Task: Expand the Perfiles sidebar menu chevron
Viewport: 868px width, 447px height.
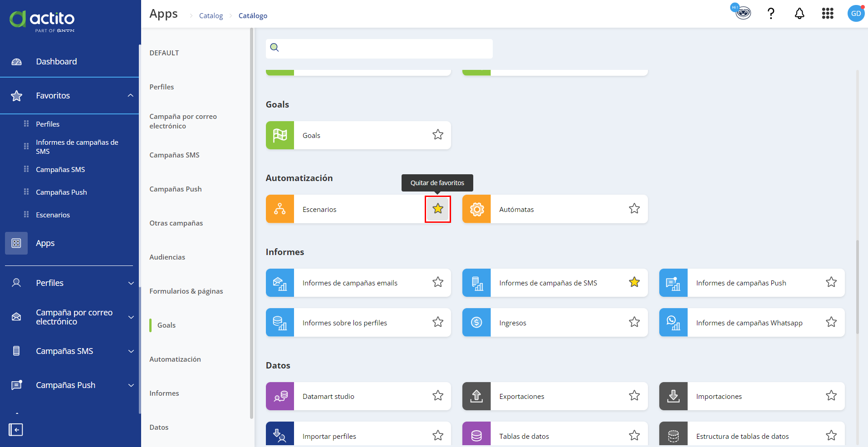Action: (131, 283)
